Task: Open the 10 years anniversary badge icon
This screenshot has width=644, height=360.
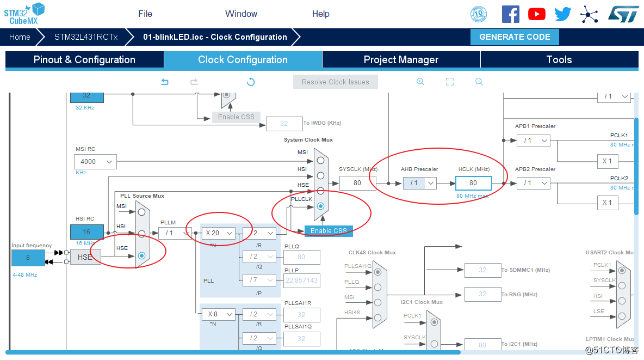Action: click(479, 14)
